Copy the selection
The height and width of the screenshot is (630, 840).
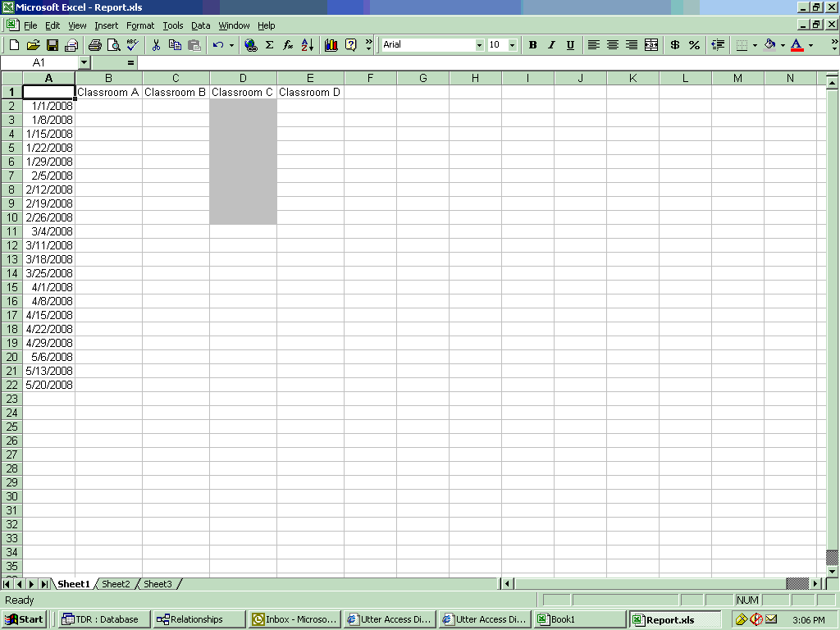click(x=175, y=45)
